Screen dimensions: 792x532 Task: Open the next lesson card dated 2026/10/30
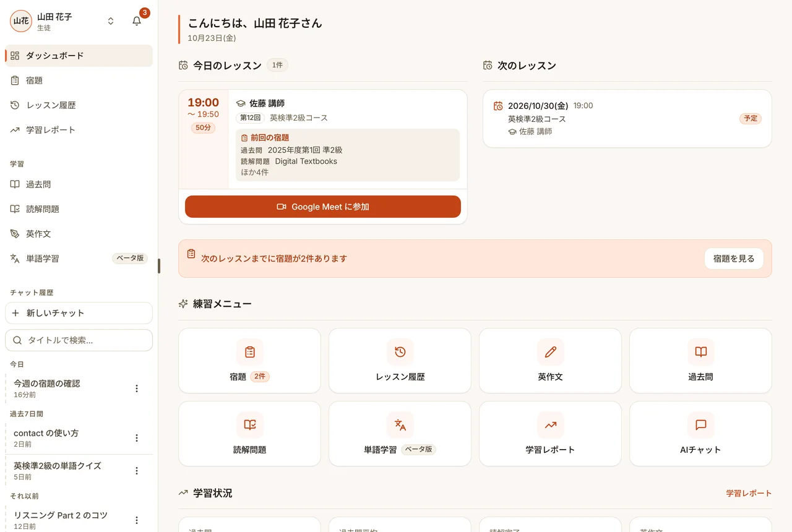coord(627,119)
